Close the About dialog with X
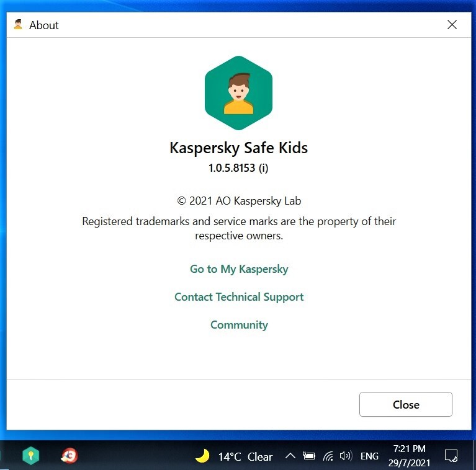The height and width of the screenshot is (470, 476). [x=452, y=25]
